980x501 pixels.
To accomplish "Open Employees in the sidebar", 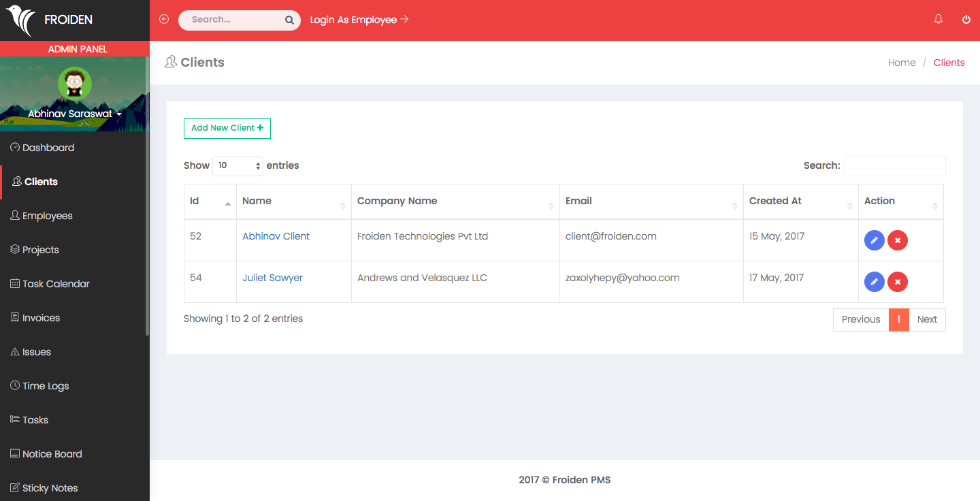I will [x=47, y=216].
